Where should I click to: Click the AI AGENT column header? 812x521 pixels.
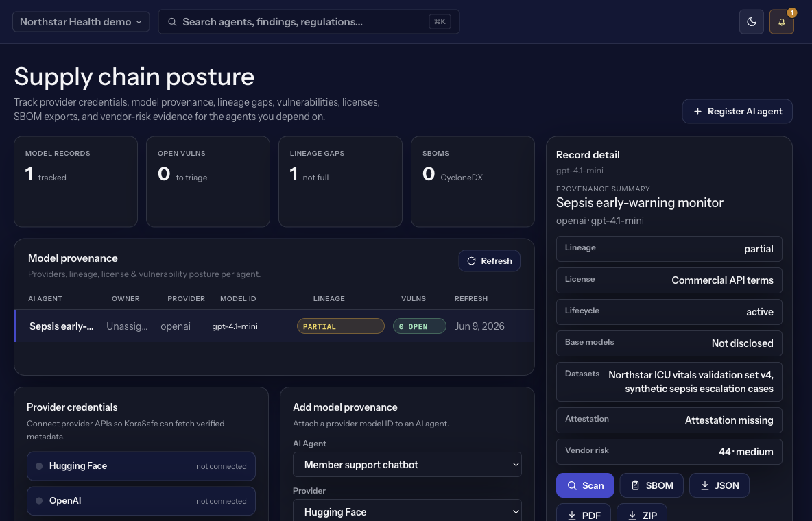coord(45,299)
